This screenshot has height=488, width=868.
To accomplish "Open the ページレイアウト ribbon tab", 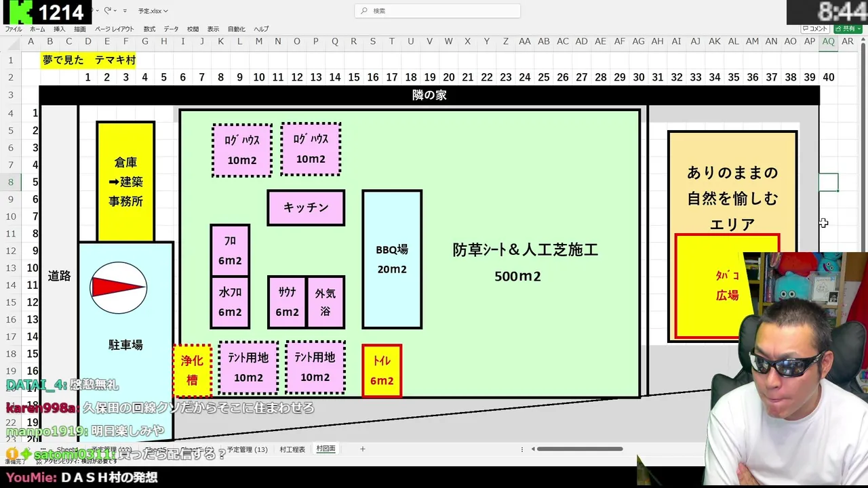I will pos(115,29).
